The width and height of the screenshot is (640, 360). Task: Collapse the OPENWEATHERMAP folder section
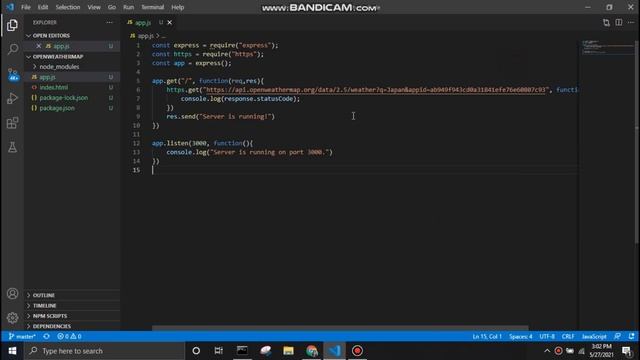[72, 56]
